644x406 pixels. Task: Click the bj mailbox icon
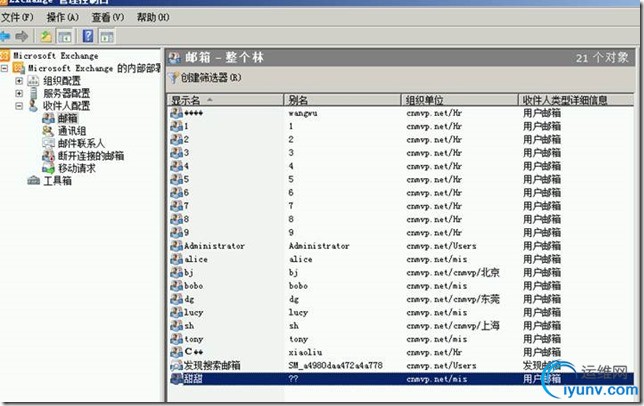[177, 272]
